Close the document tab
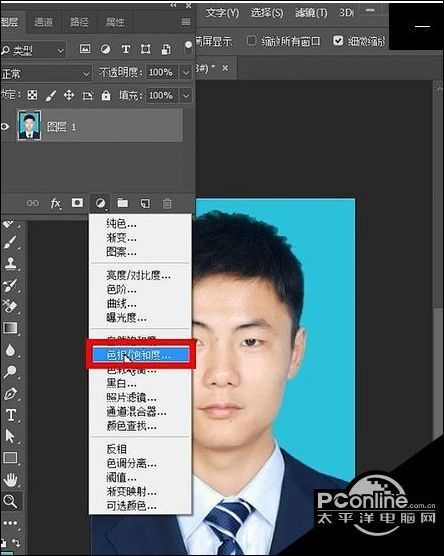Viewport: 444px width, 556px height. coord(225,68)
